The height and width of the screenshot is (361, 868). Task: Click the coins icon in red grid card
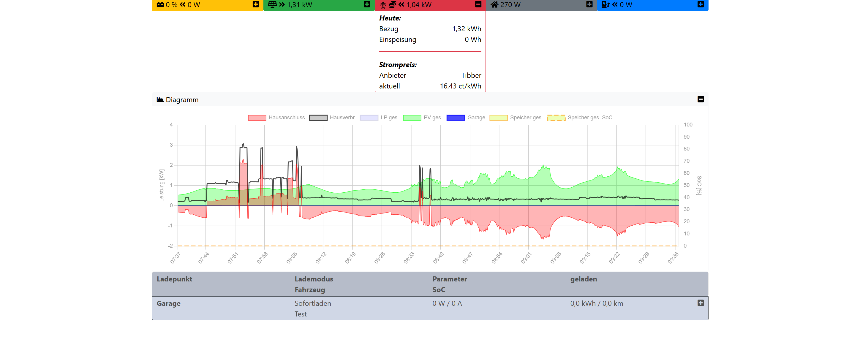(392, 5)
